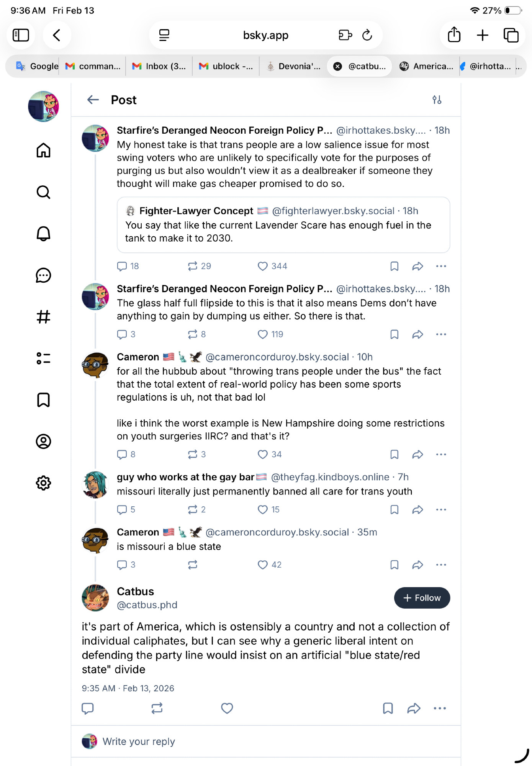Screen dimensions: 532x766
Task: Open Chat messages icon in sidebar
Action: tap(43, 275)
